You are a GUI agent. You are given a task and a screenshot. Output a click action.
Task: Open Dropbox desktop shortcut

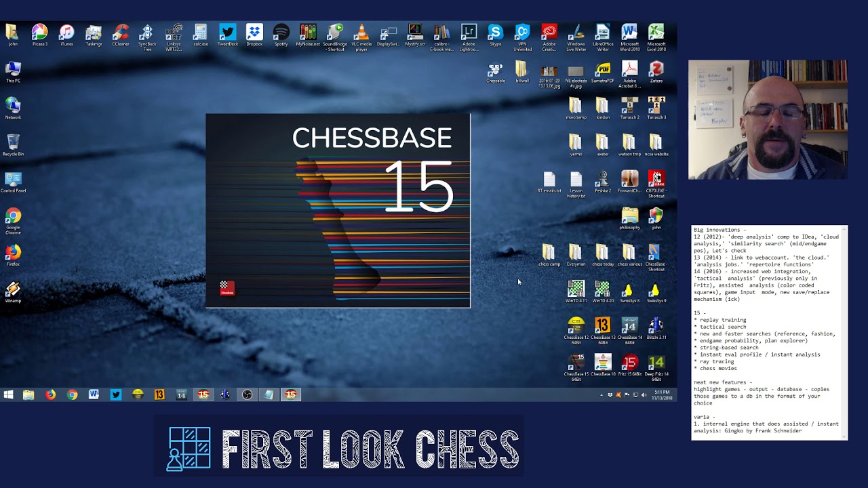[254, 35]
